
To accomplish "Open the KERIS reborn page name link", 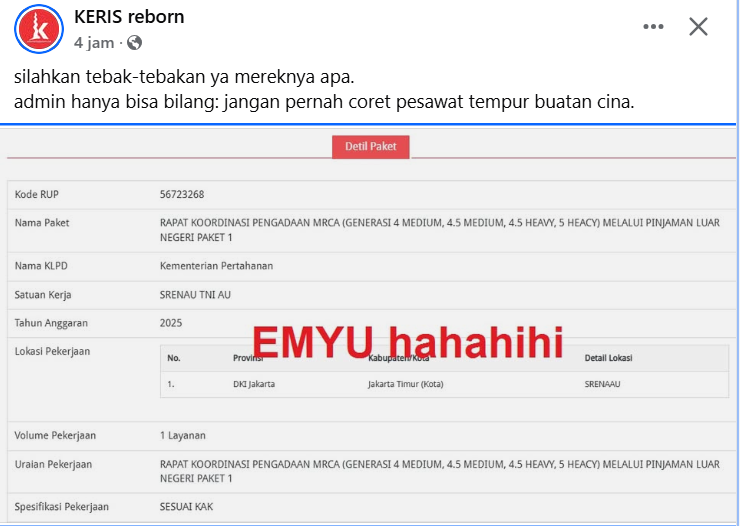I will point(129,17).
